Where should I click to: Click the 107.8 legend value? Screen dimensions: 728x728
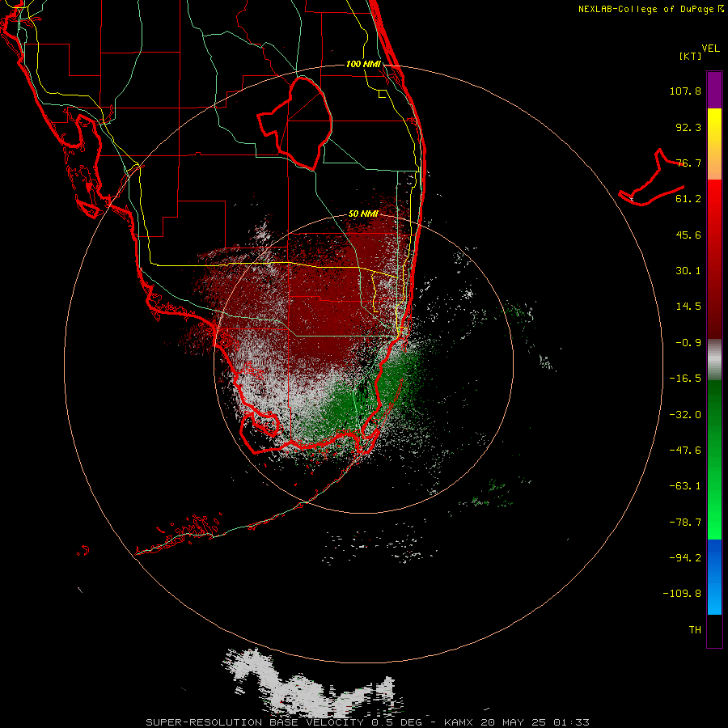coord(685,91)
